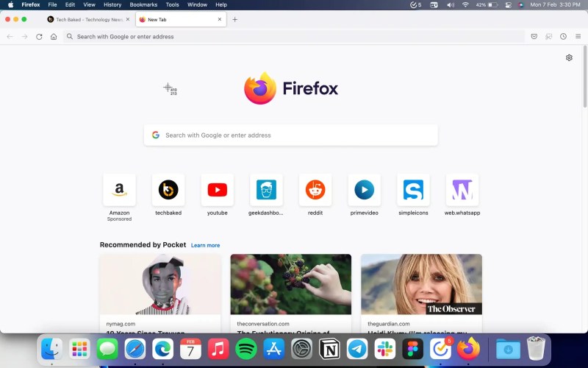Open the Tools menu
588x368 pixels.
(x=172, y=5)
